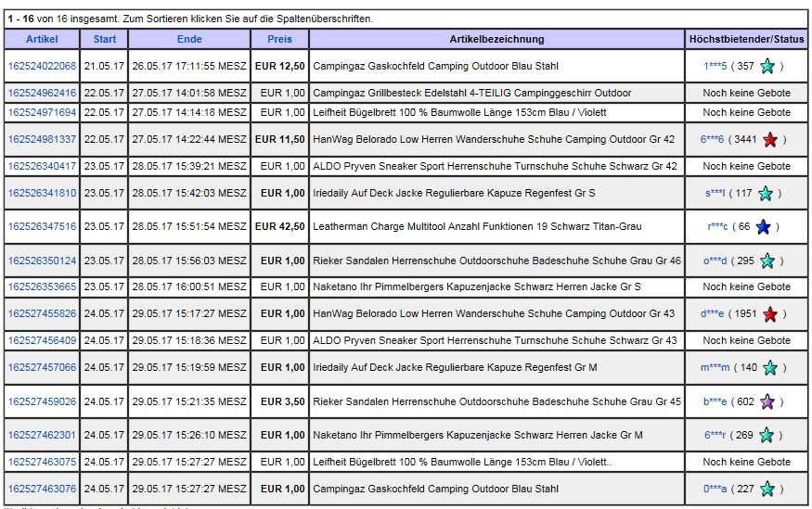
Task: Open item number 162526347516
Action: point(42,226)
